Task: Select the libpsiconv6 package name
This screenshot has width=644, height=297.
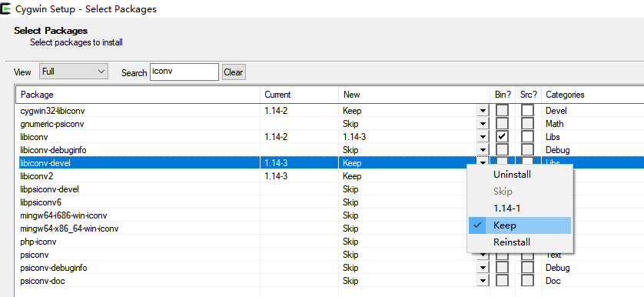Action: [x=41, y=203]
